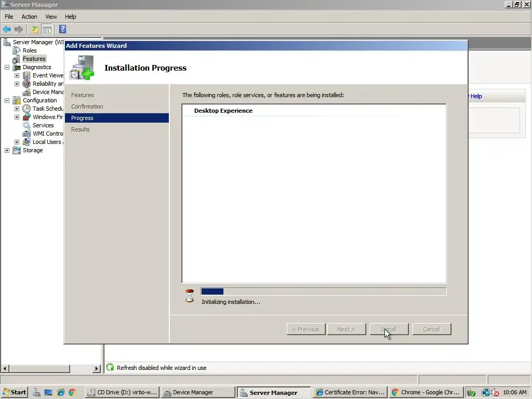Expand the Event Viewer node

(x=17, y=75)
